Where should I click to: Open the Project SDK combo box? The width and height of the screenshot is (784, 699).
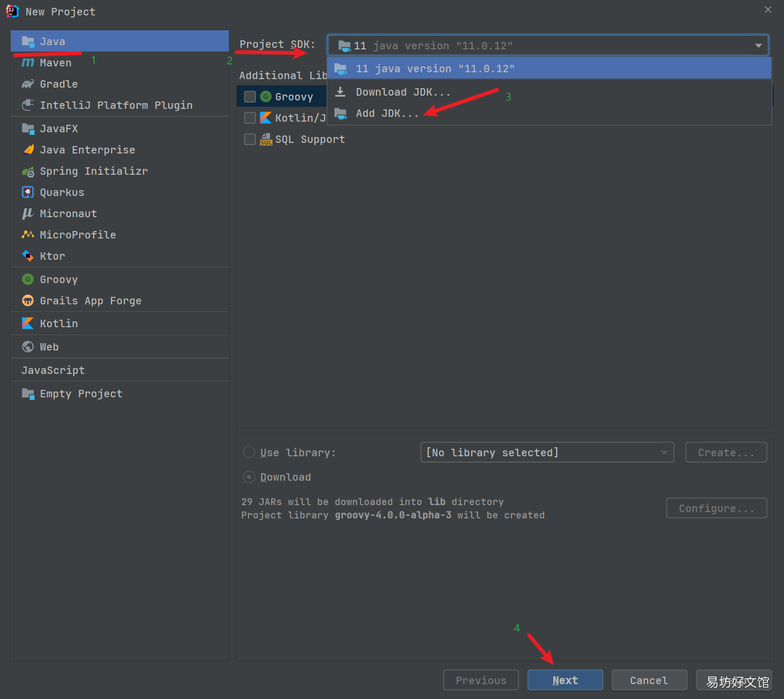(548, 46)
